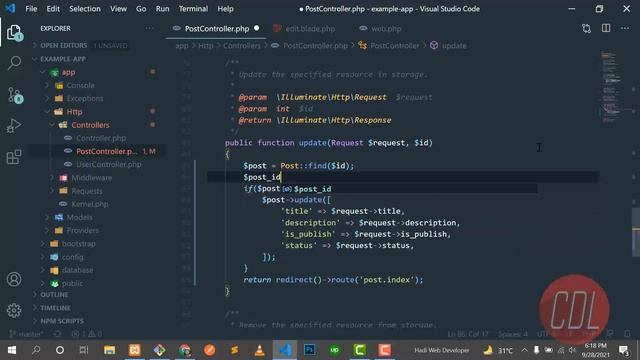Collapse the Http folder
640x360 pixels.
[74, 111]
